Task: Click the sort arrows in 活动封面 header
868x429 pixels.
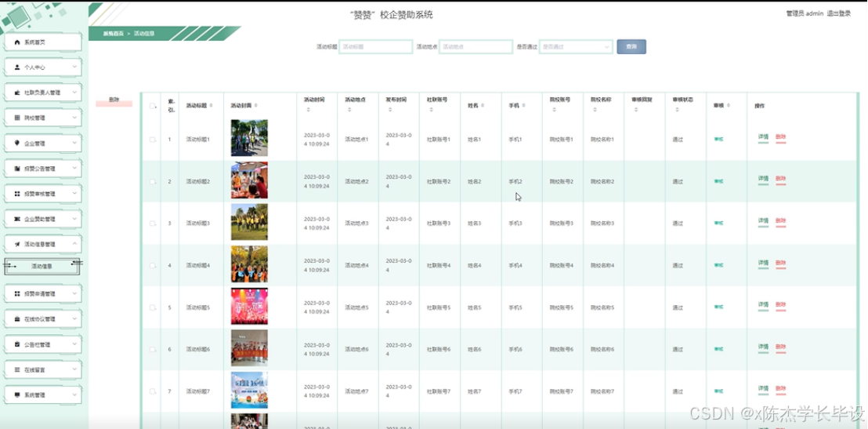Action: pyautogui.click(x=255, y=105)
